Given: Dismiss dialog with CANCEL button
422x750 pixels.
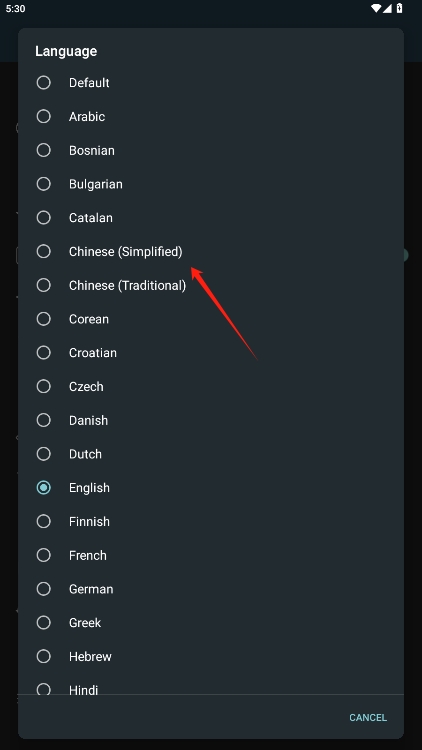Looking at the screenshot, I should tap(368, 717).
